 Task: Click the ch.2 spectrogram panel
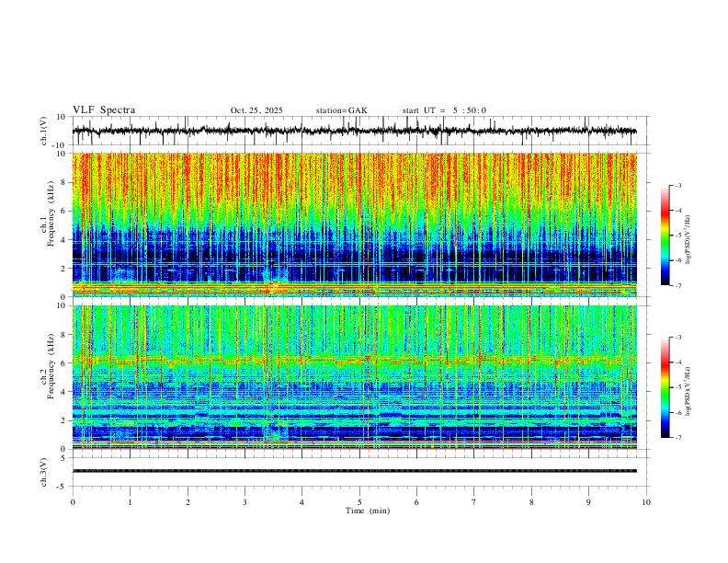click(355, 377)
